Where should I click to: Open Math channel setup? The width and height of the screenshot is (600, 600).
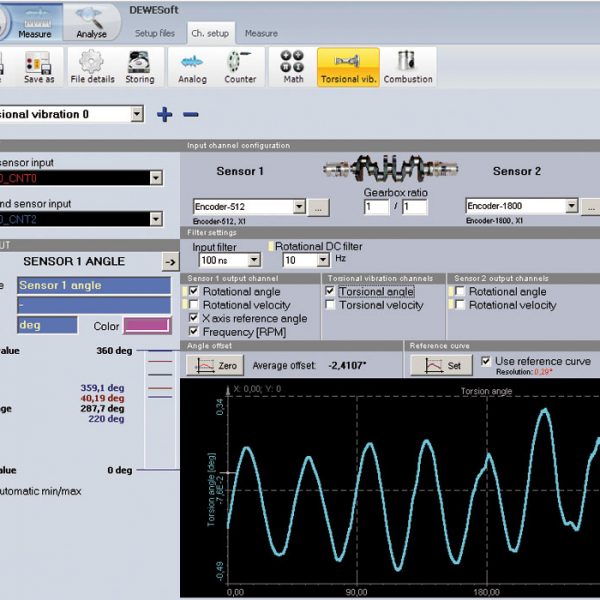click(x=293, y=67)
